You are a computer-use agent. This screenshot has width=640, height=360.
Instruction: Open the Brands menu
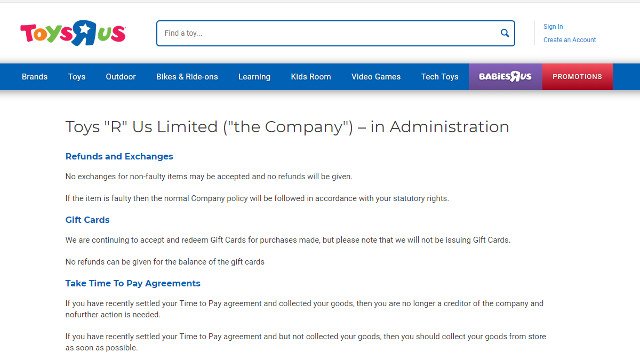tap(34, 77)
